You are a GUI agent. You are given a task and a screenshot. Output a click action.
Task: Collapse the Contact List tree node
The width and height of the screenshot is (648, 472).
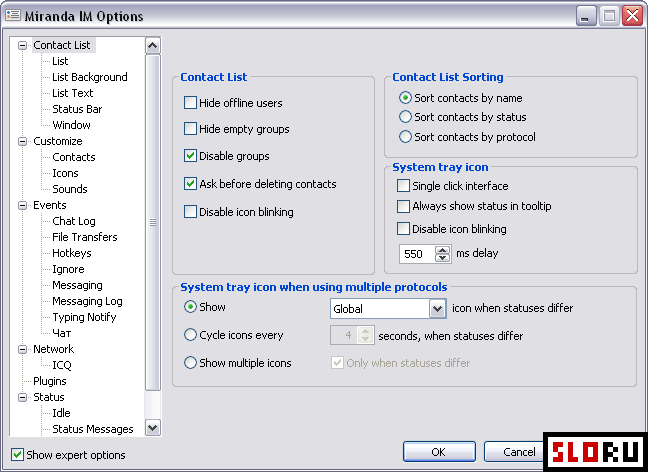[x=22, y=45]
